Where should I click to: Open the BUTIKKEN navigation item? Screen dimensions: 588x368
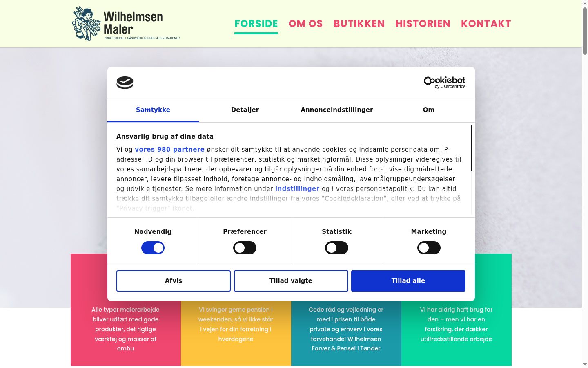pyautogui.click(x=359, y=24)
